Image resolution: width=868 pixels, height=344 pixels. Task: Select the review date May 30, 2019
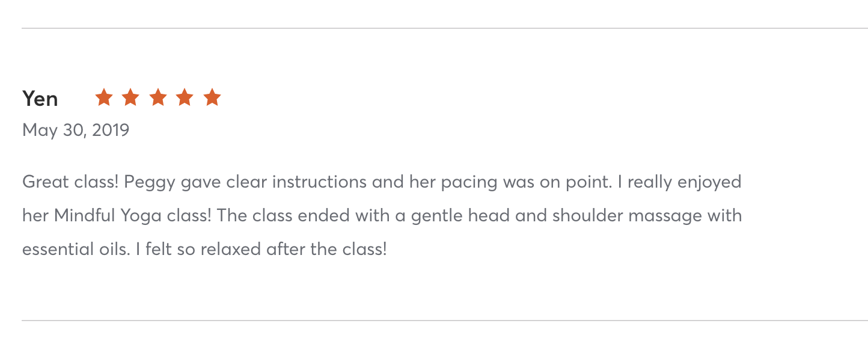click(76, 130)
